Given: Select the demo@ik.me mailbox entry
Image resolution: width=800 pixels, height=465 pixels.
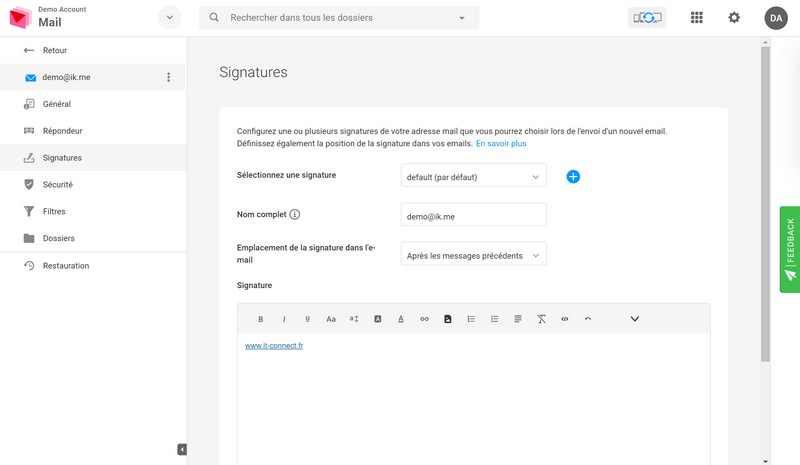Looking at the screenshot, I should [x=92, y=77].
